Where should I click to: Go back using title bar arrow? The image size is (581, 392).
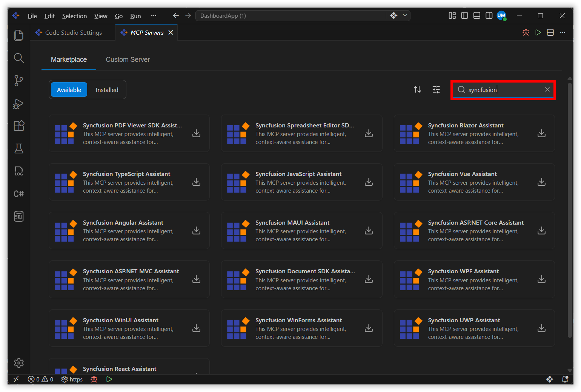[176, 15]
